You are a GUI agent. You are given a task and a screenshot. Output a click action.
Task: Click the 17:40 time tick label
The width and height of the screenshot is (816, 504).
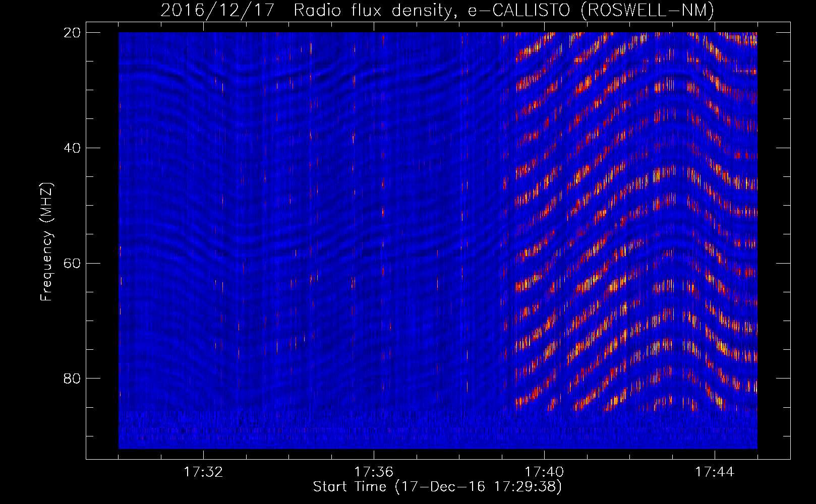coord(544,472)
